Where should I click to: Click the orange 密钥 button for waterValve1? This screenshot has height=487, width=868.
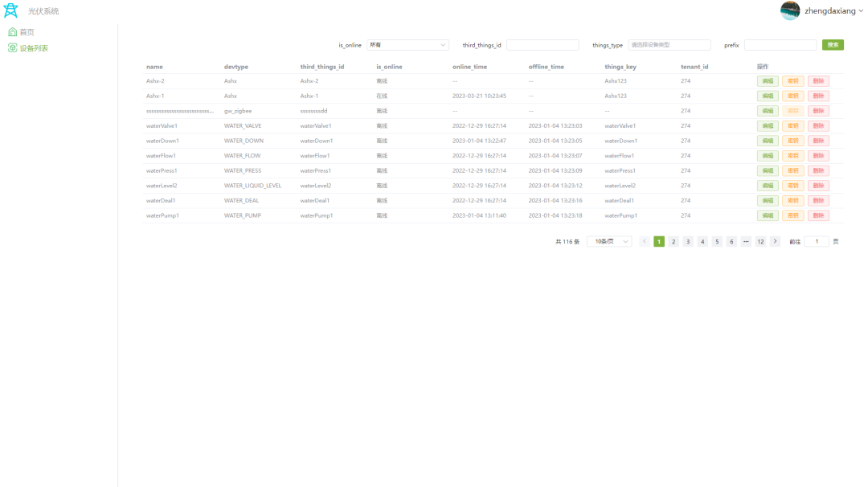792,125
